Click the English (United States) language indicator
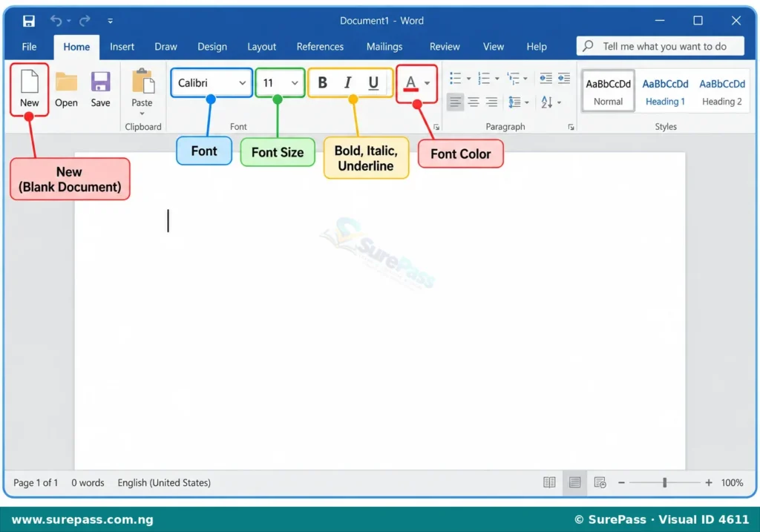The image size is (760, 532). pyautogui.click(x=164, y=482)
